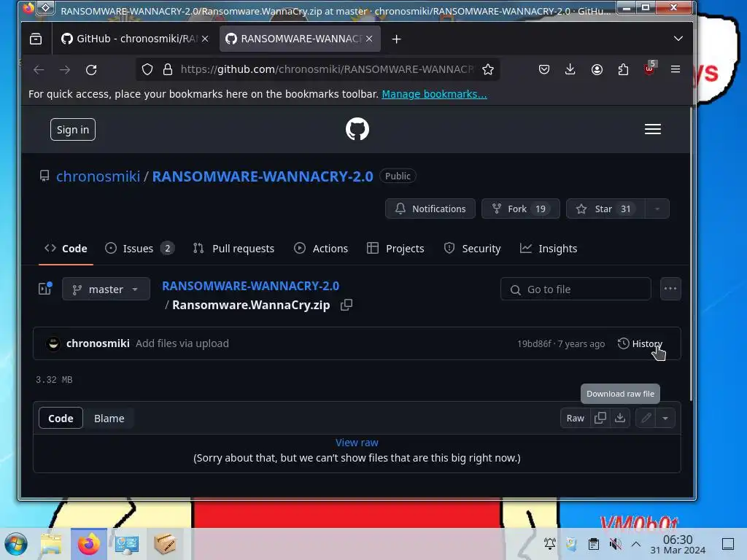Go back to the previous page
This screenshot has width=747, height=560.
[39, 69]
